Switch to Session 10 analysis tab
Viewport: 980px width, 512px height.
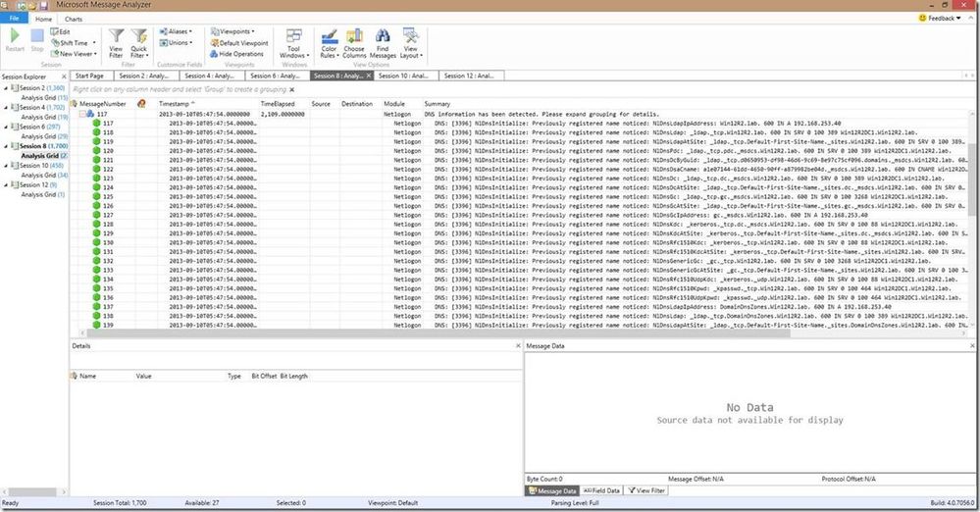pyautogui.click(x=404, y=76)
